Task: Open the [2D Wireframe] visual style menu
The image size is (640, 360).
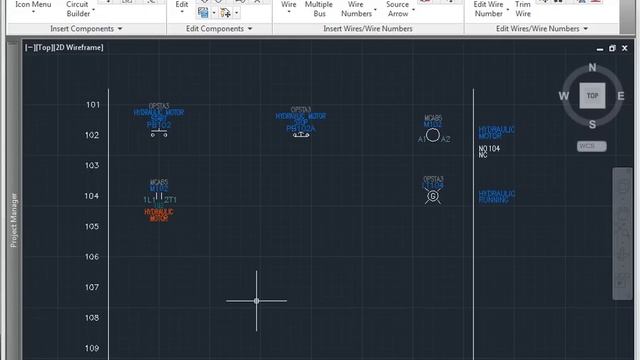Action: coord(78,47)
